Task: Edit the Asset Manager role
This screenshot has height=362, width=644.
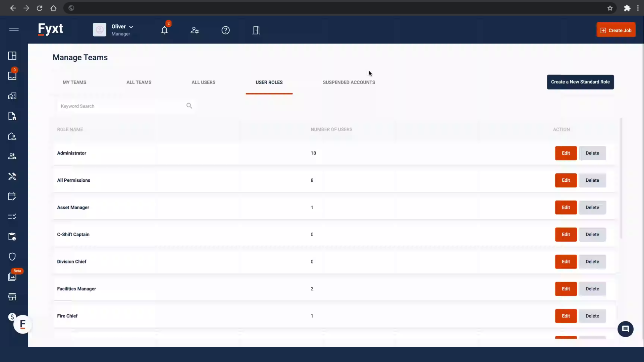Action: tap(566, 207)
